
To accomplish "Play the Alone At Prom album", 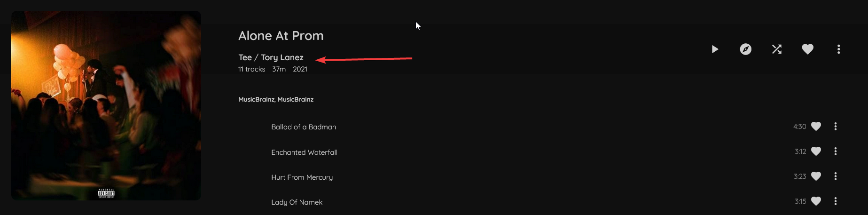I will click(x=715, y=49).
